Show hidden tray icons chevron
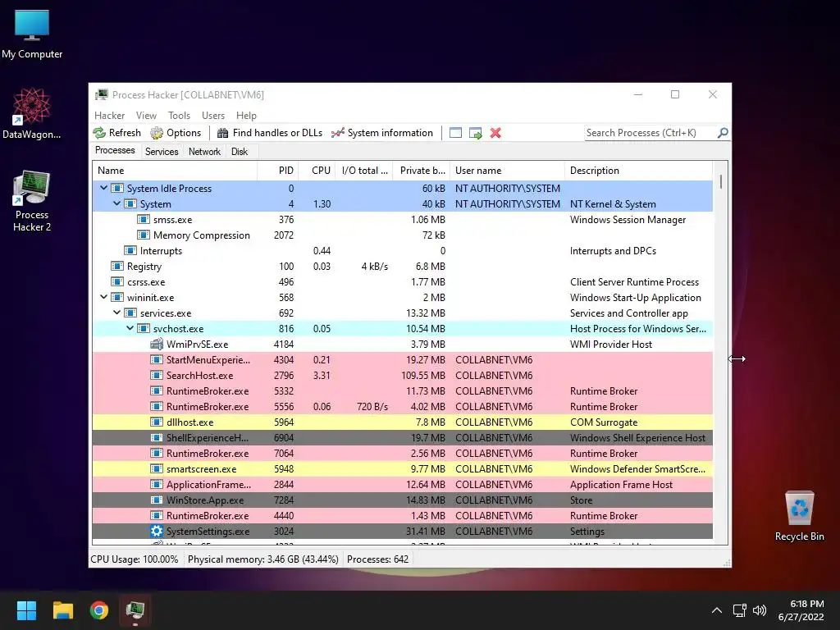 pos(717,610)
